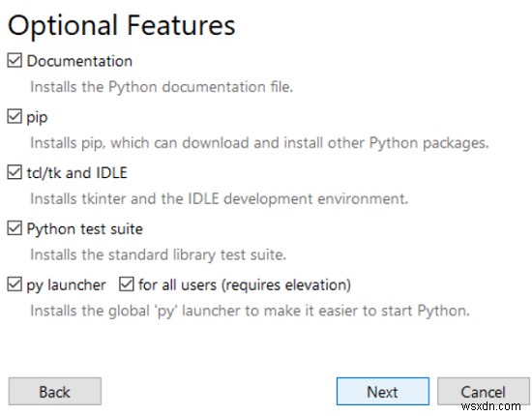Click 'for all users (requires elevation)' text
This screenshot has width=532, height=416.
pyautogui.click(x=245, y=285)
